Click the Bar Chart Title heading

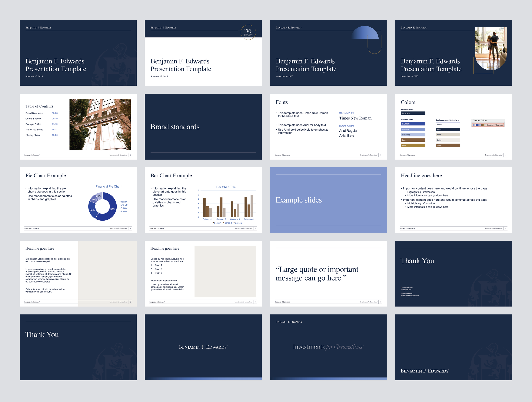226,187
